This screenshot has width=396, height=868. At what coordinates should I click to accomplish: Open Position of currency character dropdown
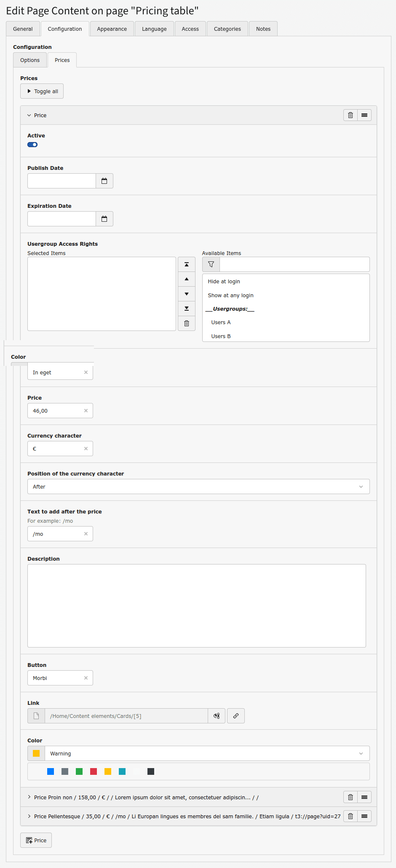click(198, 486)
